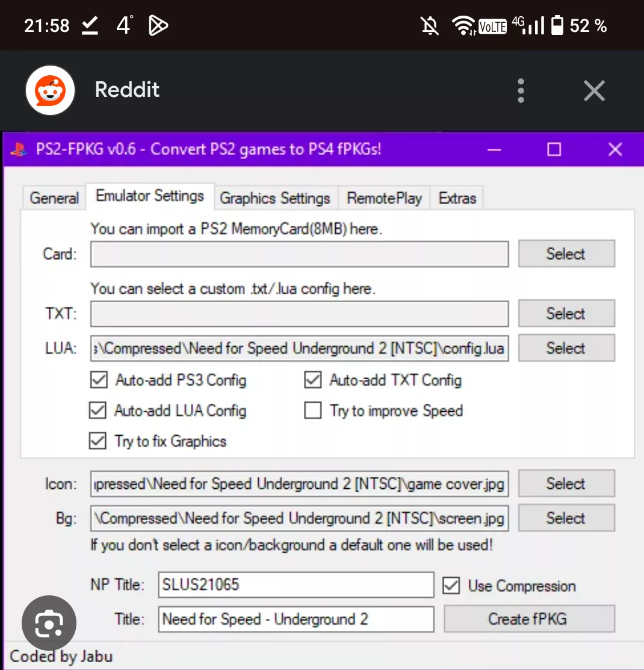Screen dimensions: 644x670
Task: Close the Reddit image viewer
Action: pos(594,91)
